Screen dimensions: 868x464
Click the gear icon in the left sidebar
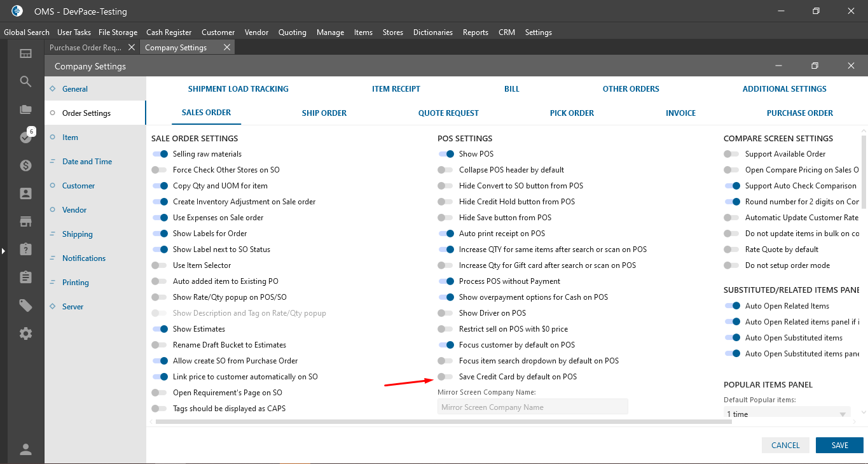25,334
